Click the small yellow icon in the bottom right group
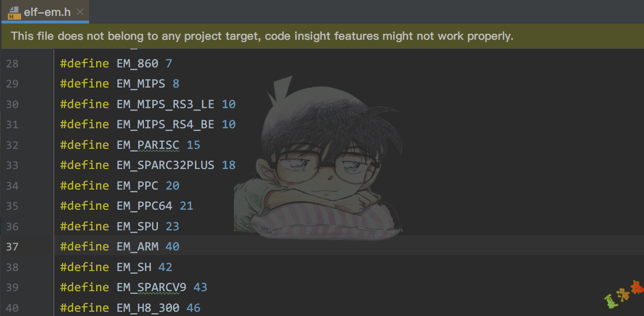The height and width of the screenshot is (316, 644). (623, 294)
